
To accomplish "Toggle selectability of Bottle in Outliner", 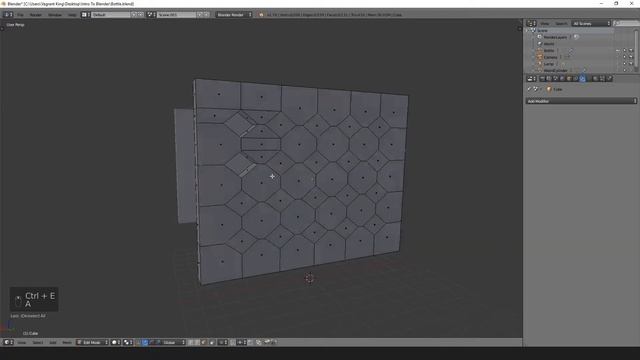I will coord(624,51).
